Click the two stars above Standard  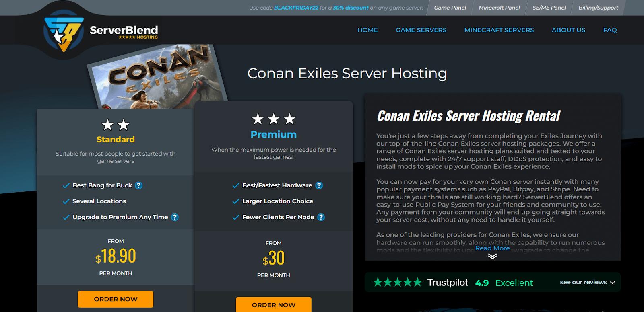116,125
